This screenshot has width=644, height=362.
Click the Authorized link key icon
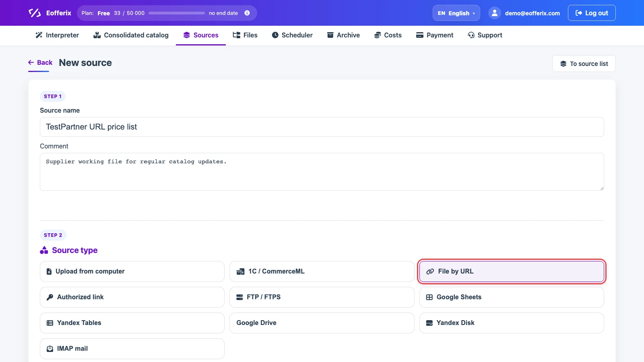click(x=50, y=297)
